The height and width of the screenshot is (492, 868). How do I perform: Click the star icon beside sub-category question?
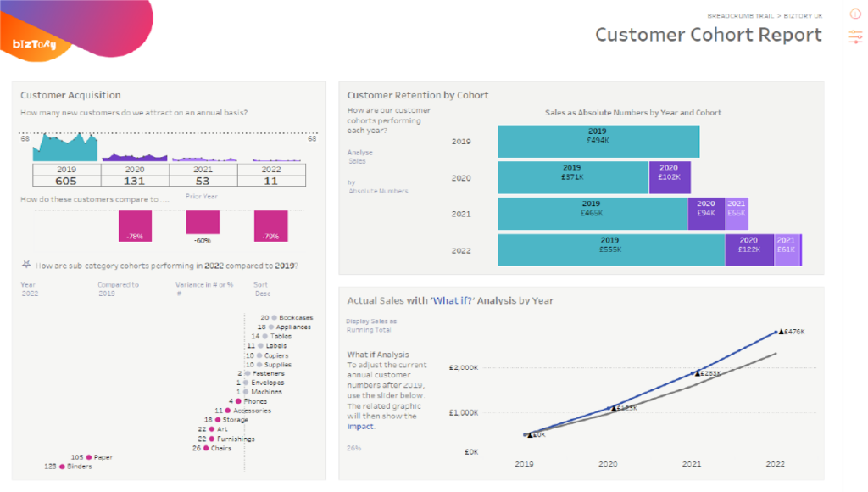(26, 265)
